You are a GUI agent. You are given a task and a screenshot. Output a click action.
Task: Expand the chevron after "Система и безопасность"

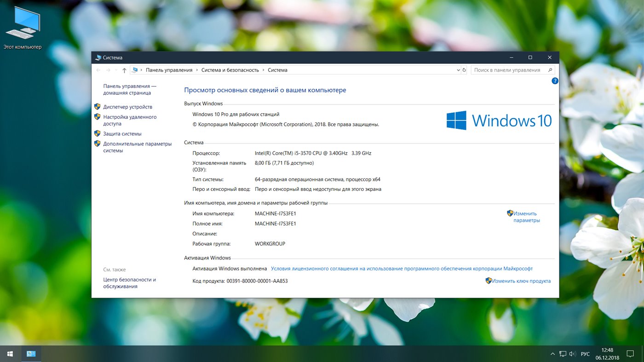click(x=264, y=70)
